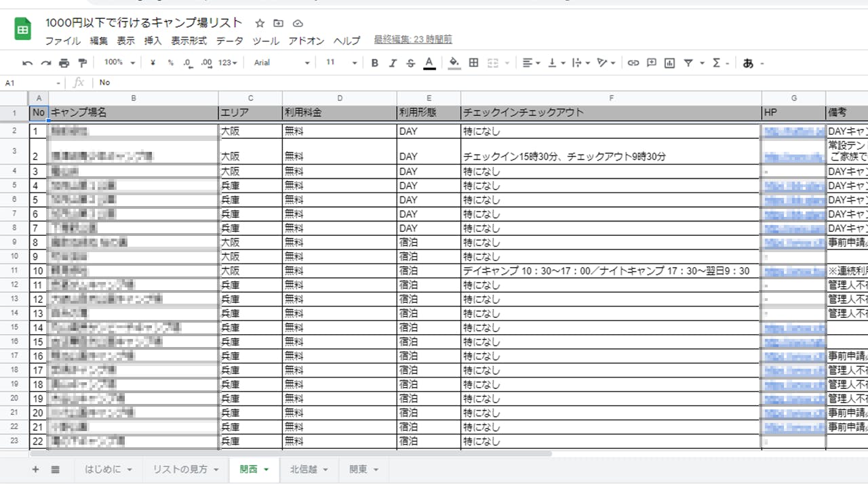This screenshot has width=868, height=488.
Task: Insert a link using the chain icon
Action: pyautogui.click(x=633, y=63)
